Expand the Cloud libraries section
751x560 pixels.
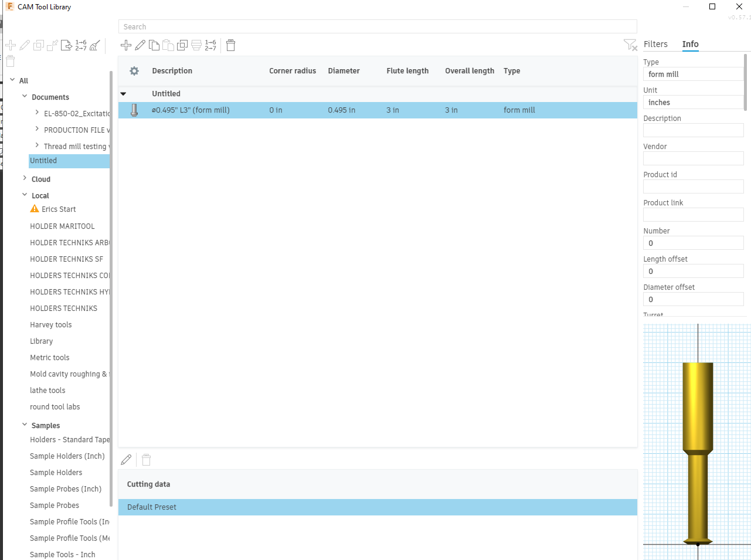(25, 178)
